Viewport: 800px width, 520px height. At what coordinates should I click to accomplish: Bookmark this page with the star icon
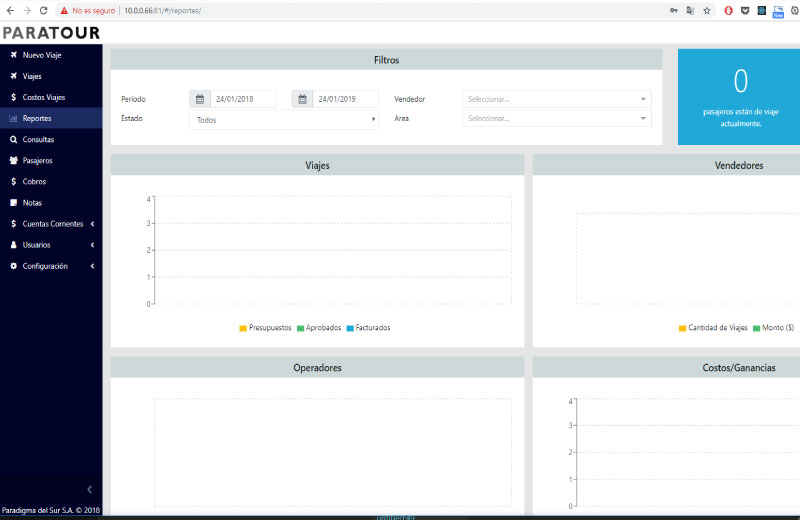pyautogui.click(x=706, y=10)
